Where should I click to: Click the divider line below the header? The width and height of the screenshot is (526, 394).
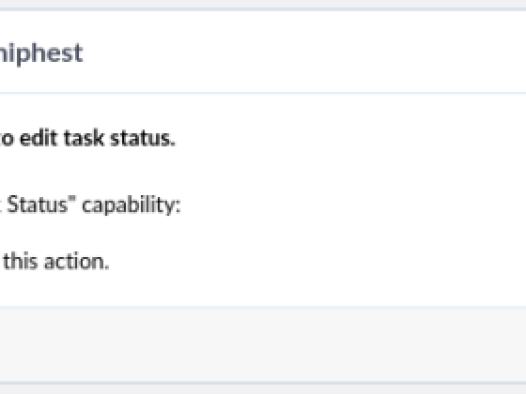click(x=263, y=93)
